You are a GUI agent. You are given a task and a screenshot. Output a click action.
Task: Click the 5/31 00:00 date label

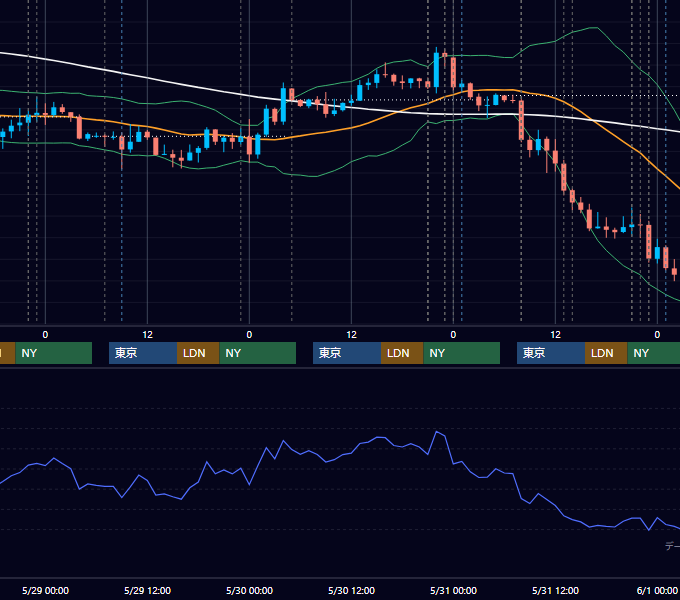click(x=453, y=590)
